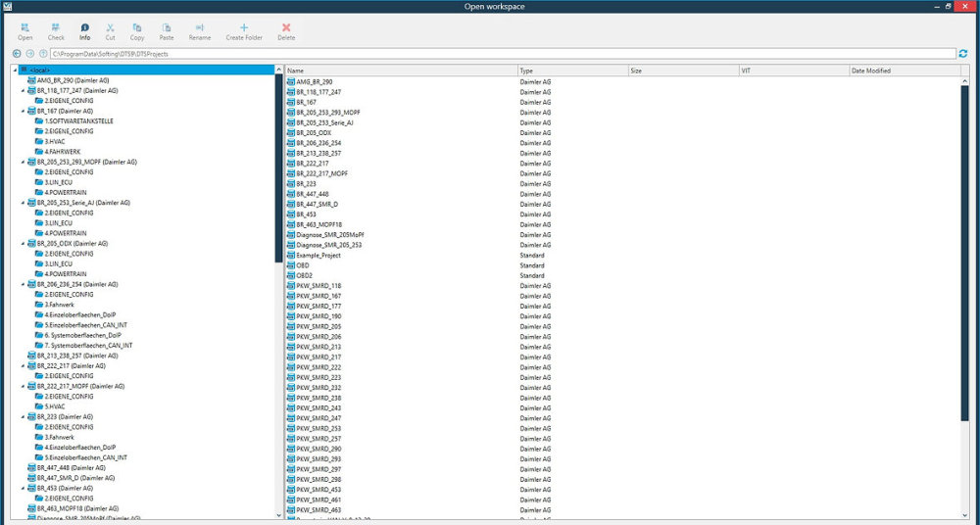This screenshot has width=980, height=525.
Task: Click the Rename toolbar icon
Action: click(199, 27)
